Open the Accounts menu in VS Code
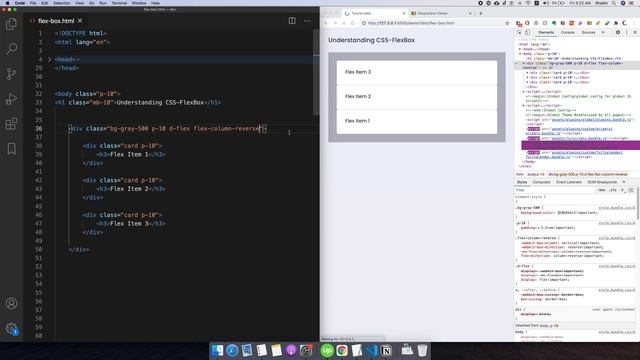 (11, 304)
